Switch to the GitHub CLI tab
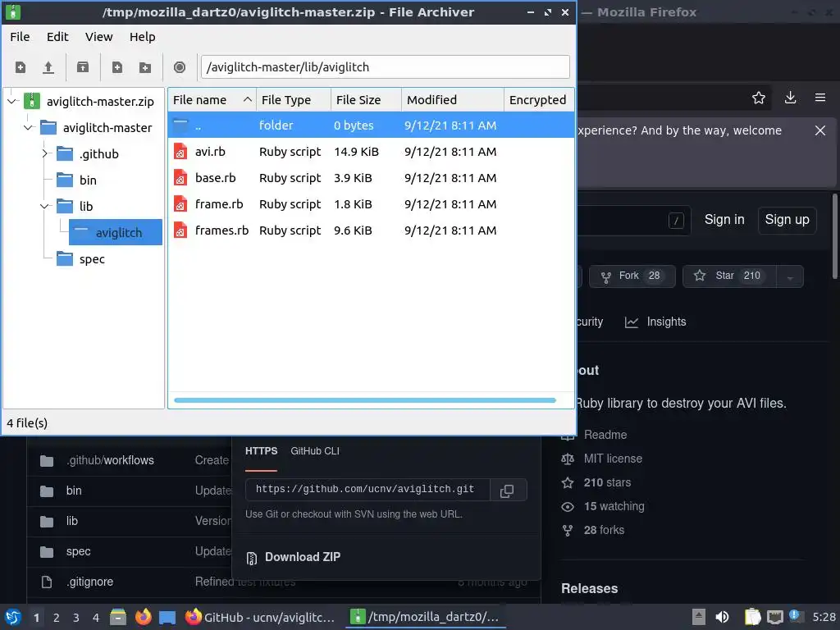This screenshot has width=840, height=630. [x=315, y=451]
